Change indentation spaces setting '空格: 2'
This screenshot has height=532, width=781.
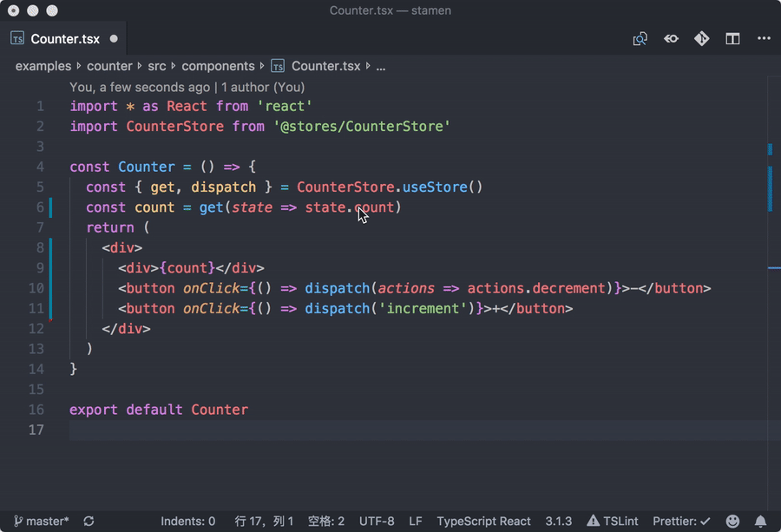point(326,521)
